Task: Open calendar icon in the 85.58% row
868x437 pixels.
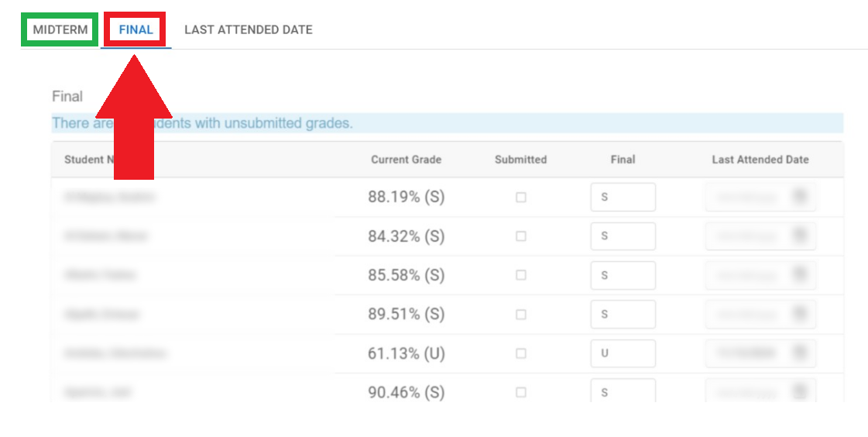Action: click(x=799, y=274)
